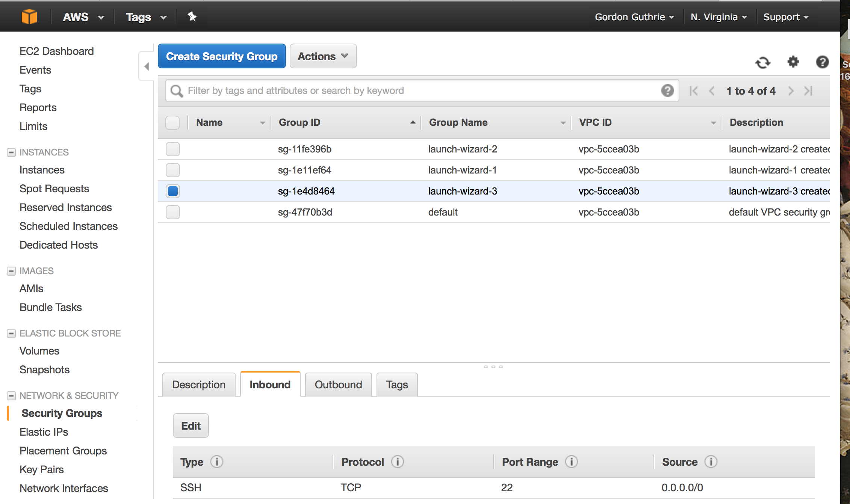Open the N. Virginia region dropdown

click(x=718, y=17)
